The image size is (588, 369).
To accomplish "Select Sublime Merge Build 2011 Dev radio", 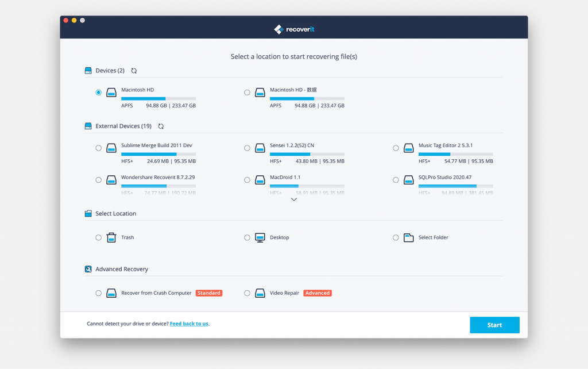I will (x=98, y=148).
